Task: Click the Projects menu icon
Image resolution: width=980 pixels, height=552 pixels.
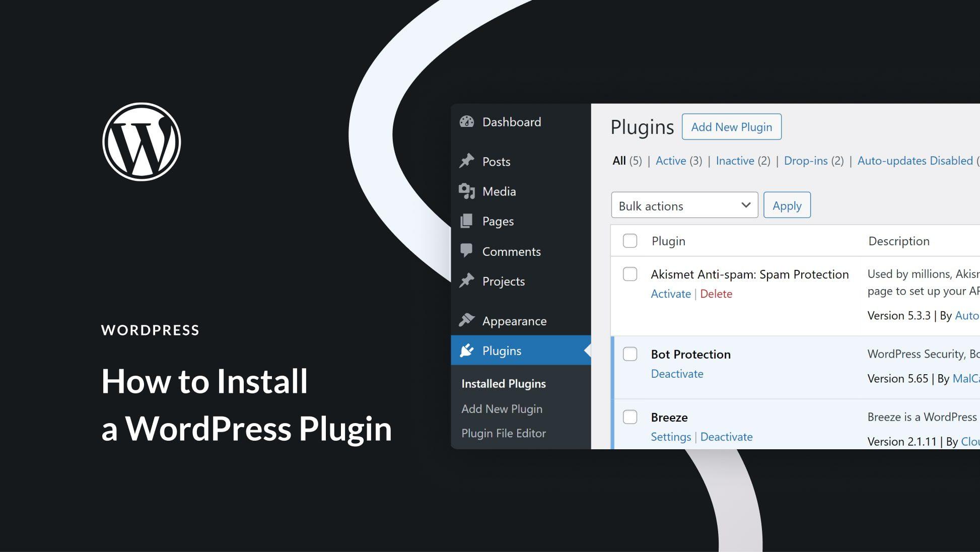Action: point(466,280)
